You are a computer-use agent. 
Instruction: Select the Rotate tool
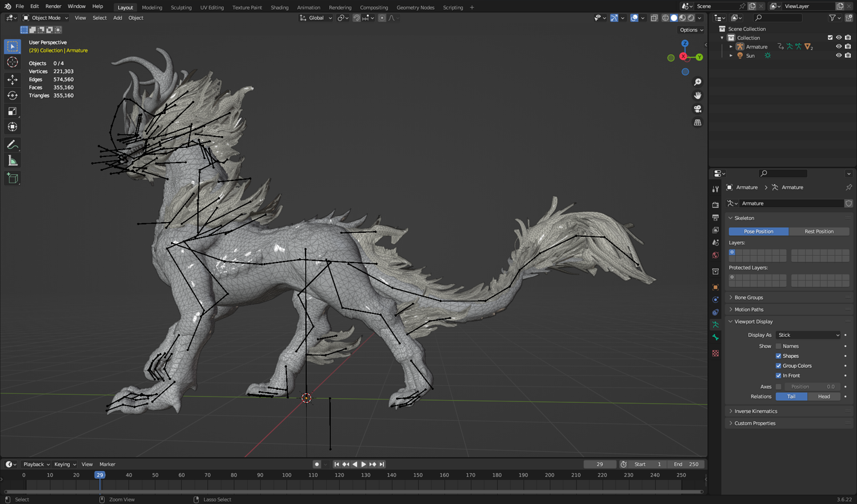(x=12, y=95)
